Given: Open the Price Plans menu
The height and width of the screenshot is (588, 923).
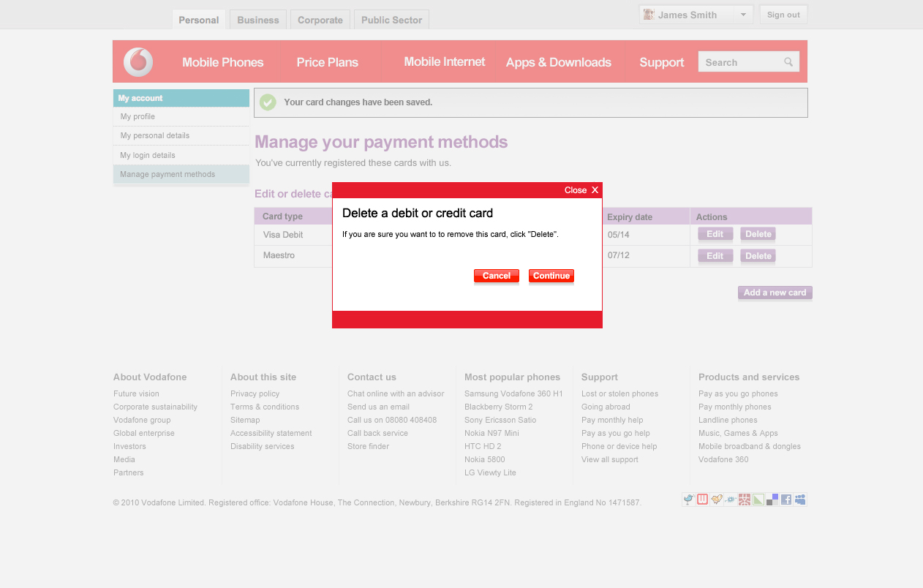Looking at the screenshot, I should click(x=327, y=62).
